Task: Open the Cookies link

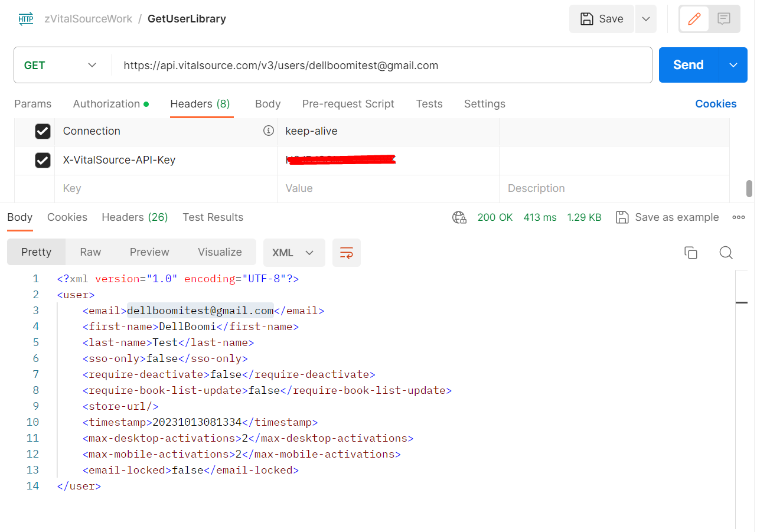Action: click(716, 104)
